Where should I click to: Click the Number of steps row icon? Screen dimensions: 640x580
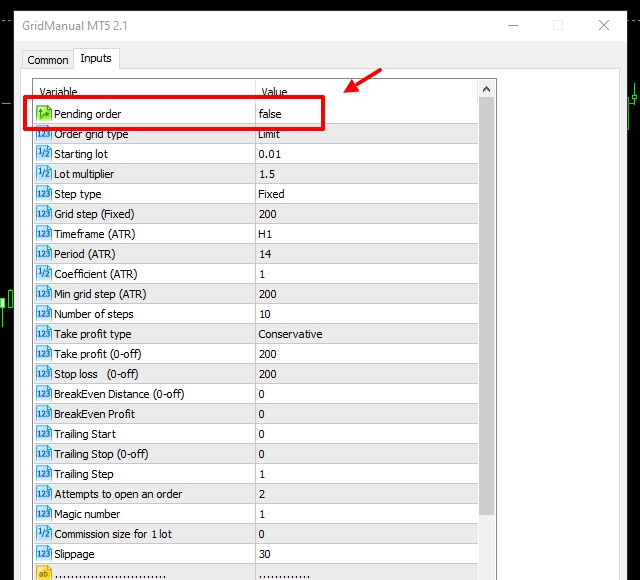44,313
